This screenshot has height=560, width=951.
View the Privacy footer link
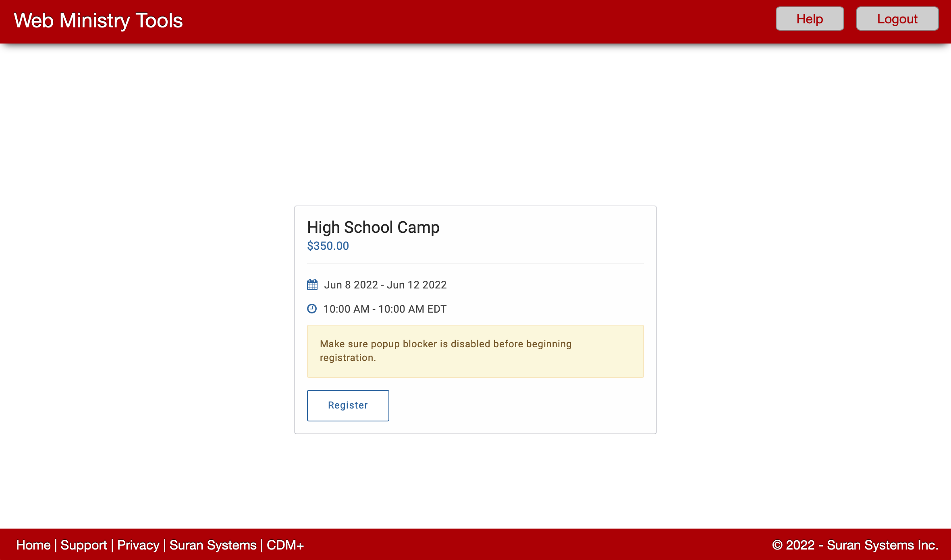(x=138, y=545)
